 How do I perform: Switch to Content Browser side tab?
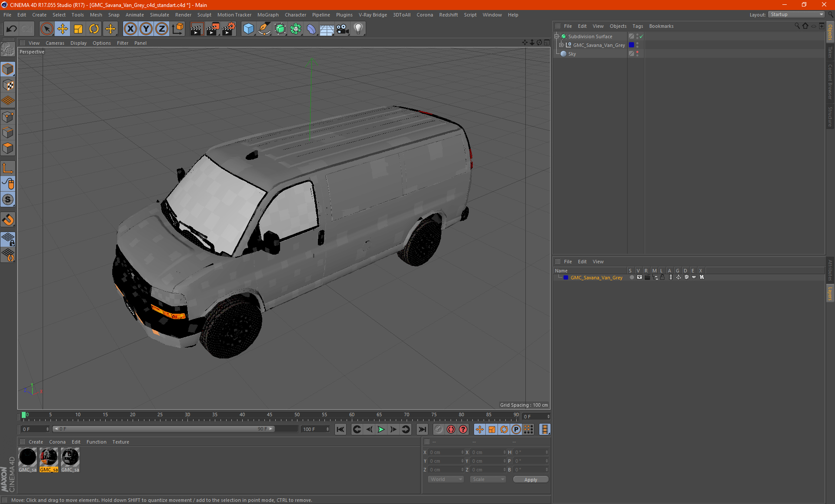point(830,82)
